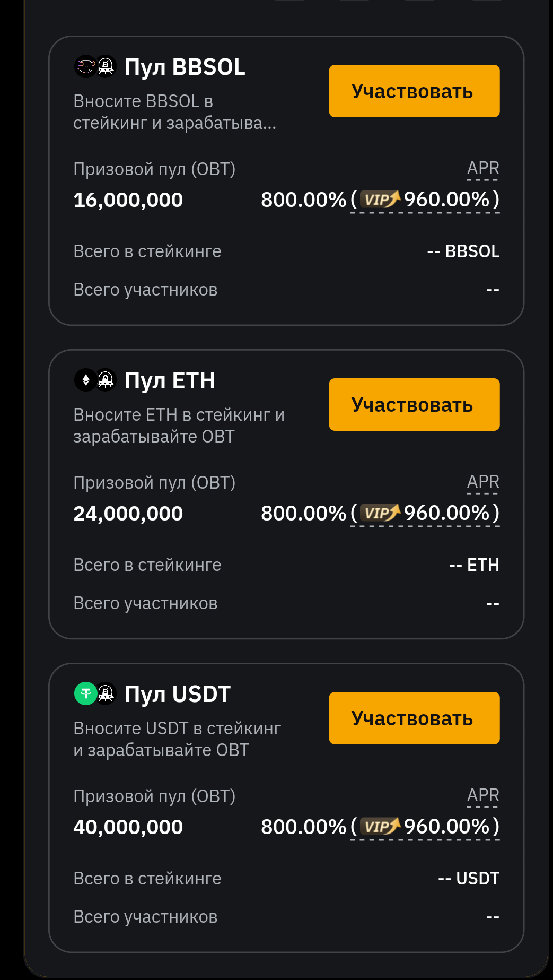Click the 960.00% VIP rate in ETH pool
Image resolution: width=553 pixels, height=980 pixels.
tap(446, 513)
